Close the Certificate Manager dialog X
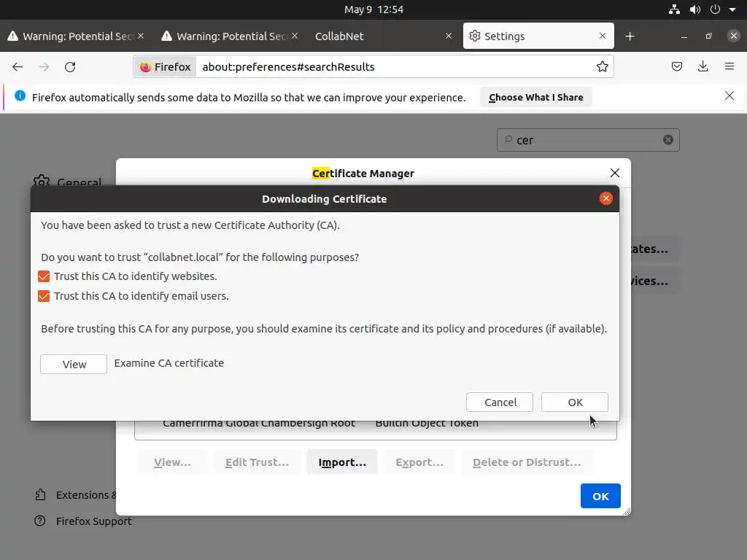This screenshot has width=747, height=560. 614,173
